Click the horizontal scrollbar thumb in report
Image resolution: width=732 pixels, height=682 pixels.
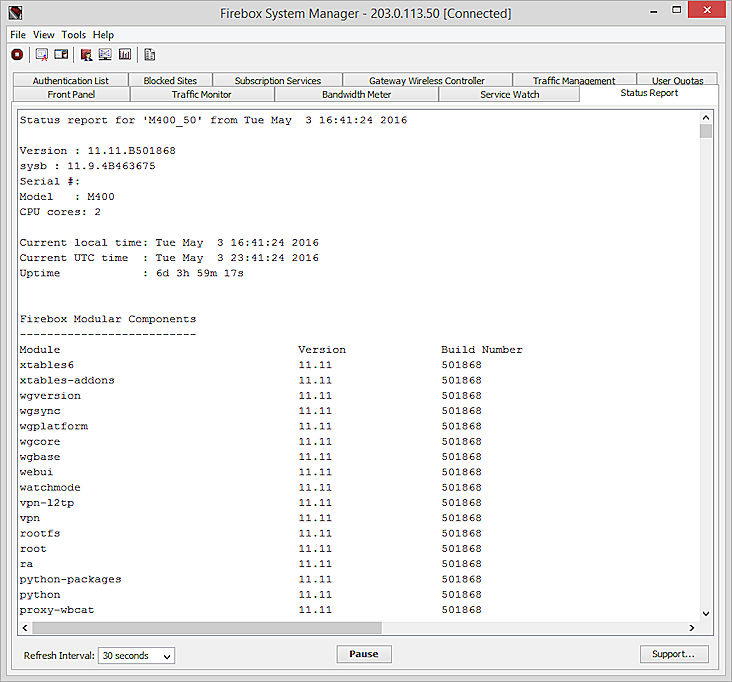(206, 627)
